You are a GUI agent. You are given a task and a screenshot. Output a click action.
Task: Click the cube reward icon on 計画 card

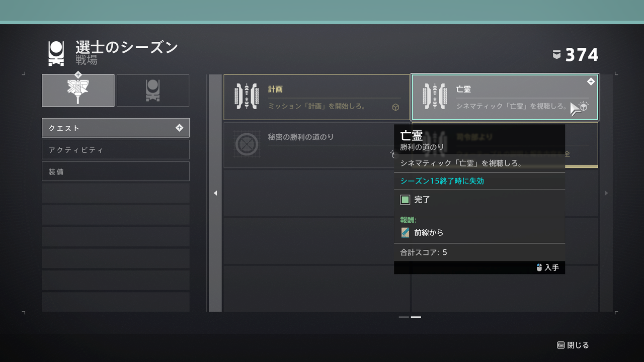tap(395, 107)
